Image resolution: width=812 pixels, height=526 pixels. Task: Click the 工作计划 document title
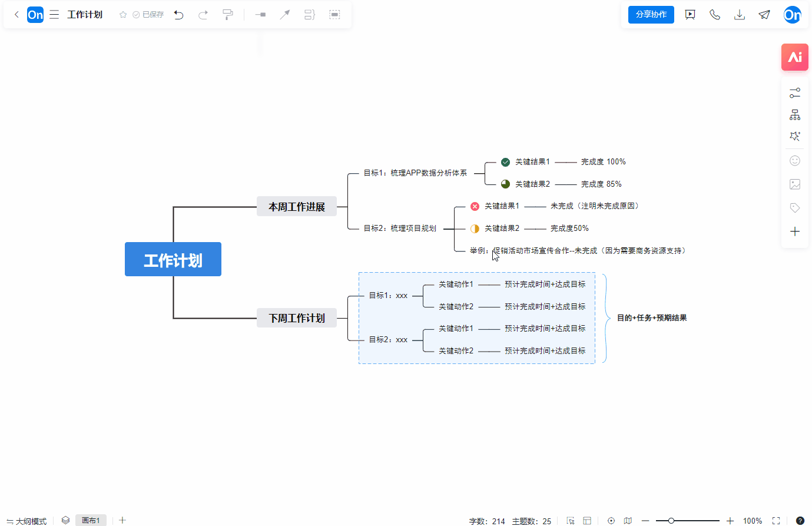click(x=85, y=15)
